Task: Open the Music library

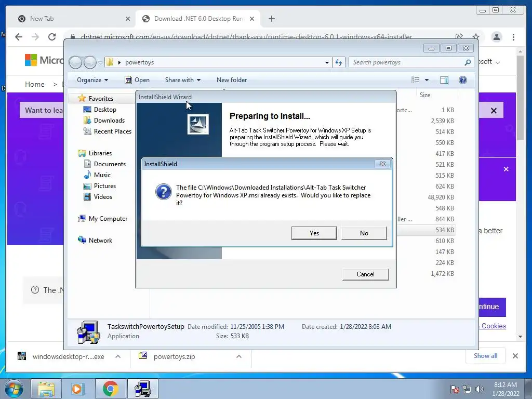Action: tap(102, 175)
